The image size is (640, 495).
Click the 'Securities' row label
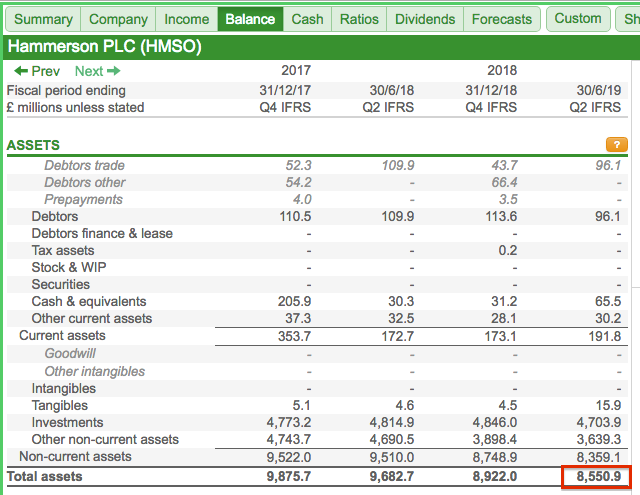pos(60,284)
